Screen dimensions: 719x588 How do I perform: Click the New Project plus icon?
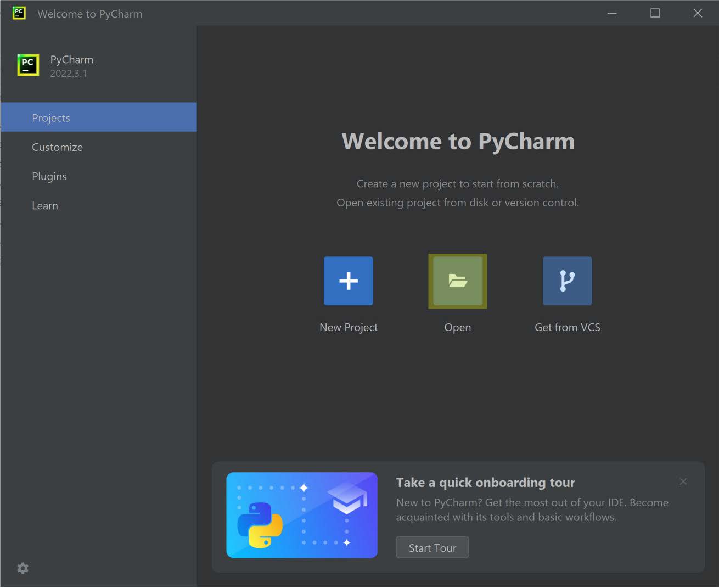(348, 281)
